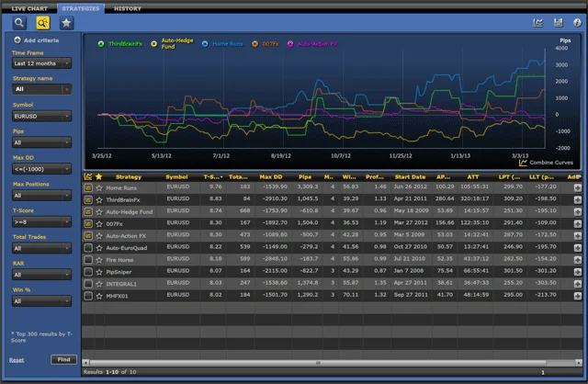The image size is (588, 384).
Task: Uncheck ThirdBrainFx chart checkbox
Action: point(88,200)
